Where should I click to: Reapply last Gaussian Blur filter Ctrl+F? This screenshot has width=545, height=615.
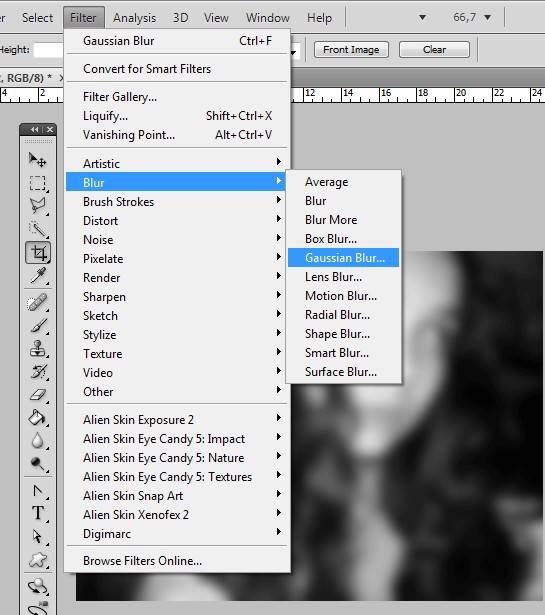177,41
